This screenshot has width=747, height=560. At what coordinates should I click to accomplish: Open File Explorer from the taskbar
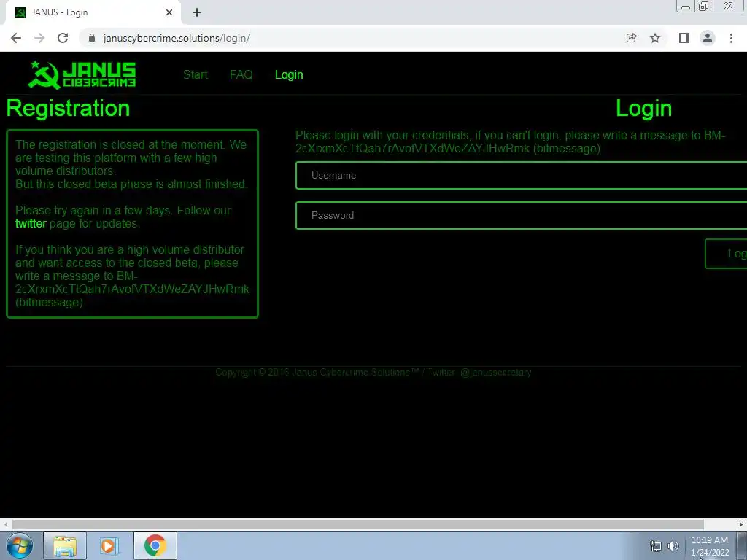tap(65, 545)
